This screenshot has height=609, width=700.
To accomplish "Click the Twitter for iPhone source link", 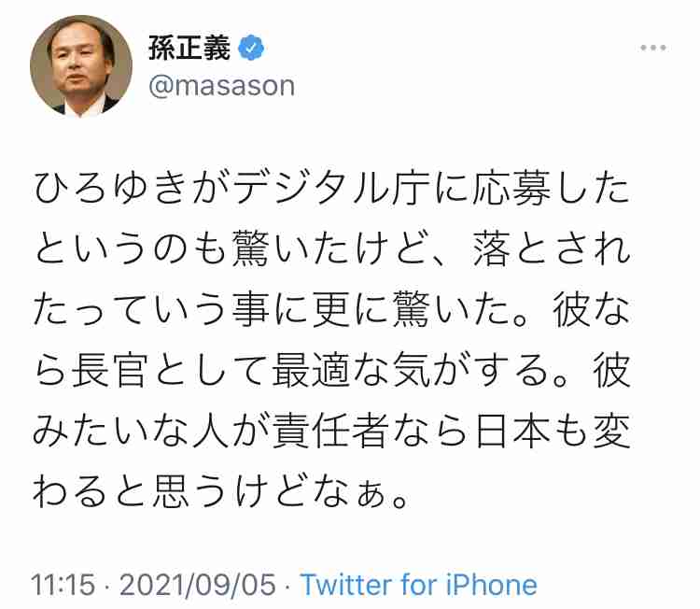I will [419, 584].
